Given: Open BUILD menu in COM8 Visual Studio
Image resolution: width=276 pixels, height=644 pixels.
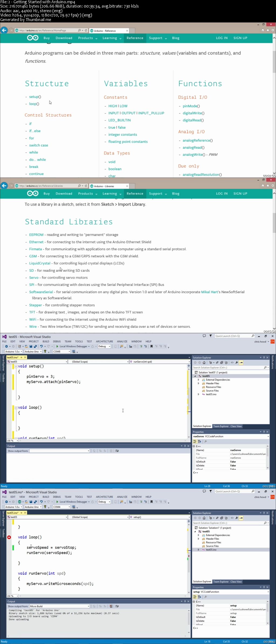Looking at the screenshot, I should coord(46,341).
